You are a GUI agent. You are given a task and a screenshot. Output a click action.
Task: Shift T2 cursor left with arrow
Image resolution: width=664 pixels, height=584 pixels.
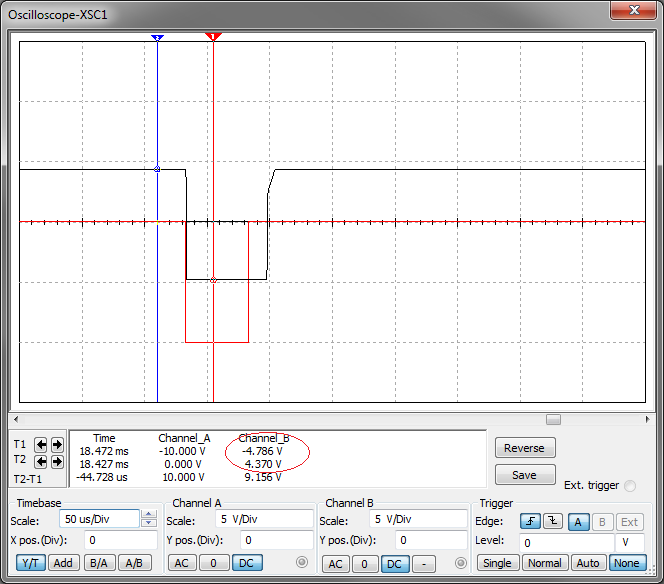(x=41, y=462)
